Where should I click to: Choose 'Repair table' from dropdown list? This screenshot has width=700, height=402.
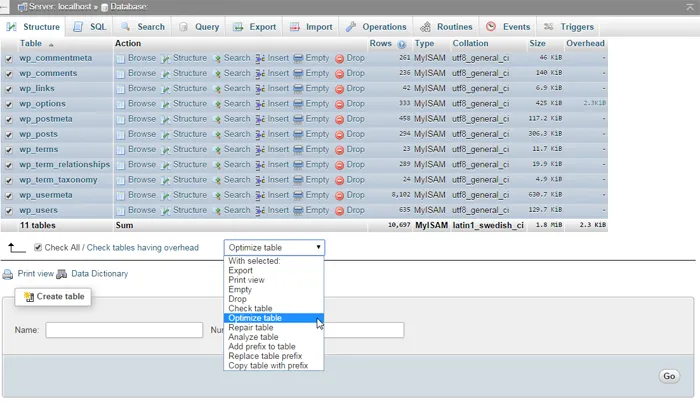tap(251, 328)
